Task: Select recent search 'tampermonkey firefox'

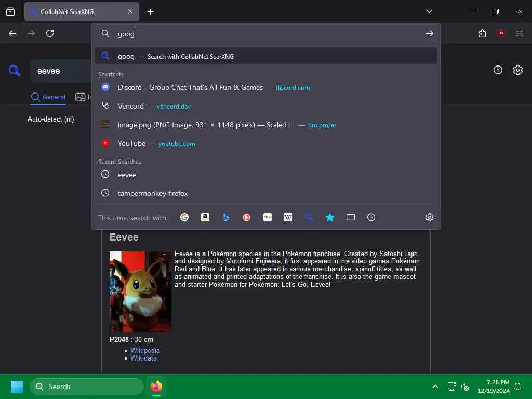Action: click(266, 193)
